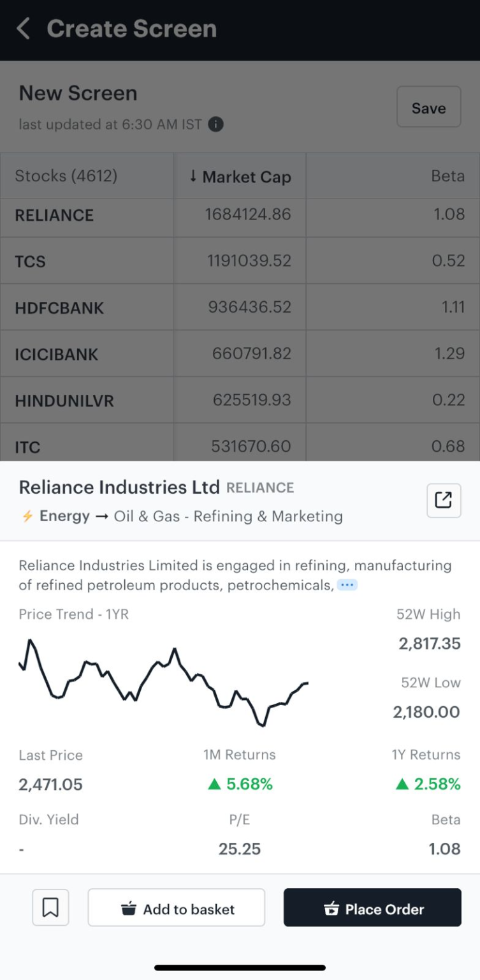Image resolution: width=480 pixels, height=980 pixels.
Task: Tap the 1YR price trend chart
Action: click(x=163, y=681)
